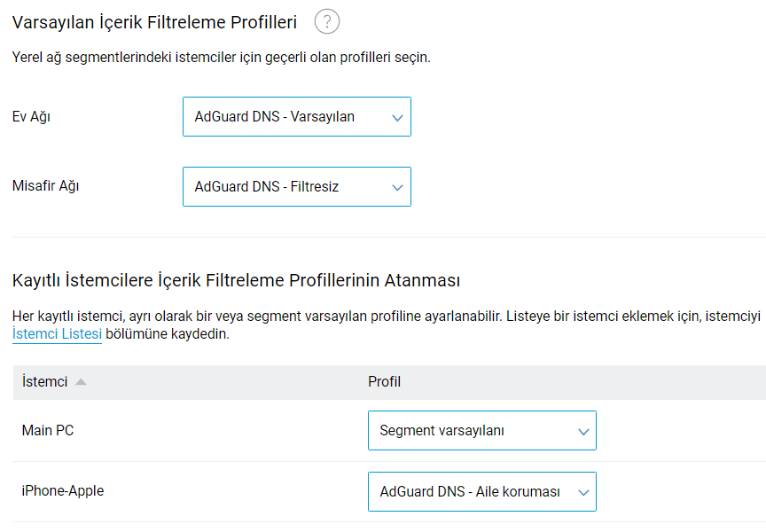
Task: Click the Varsayılan İçerik Filtreleme Profilleri heading
Action: point(154,22)
